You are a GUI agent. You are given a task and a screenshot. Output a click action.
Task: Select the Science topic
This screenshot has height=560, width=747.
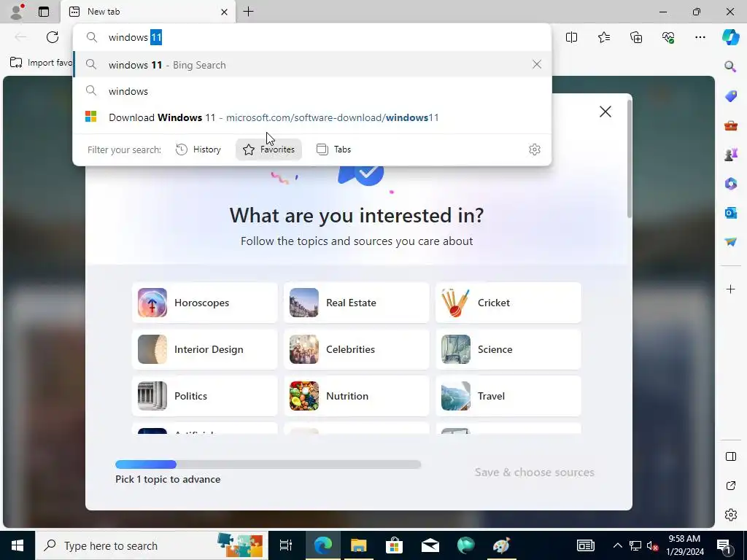508,349
